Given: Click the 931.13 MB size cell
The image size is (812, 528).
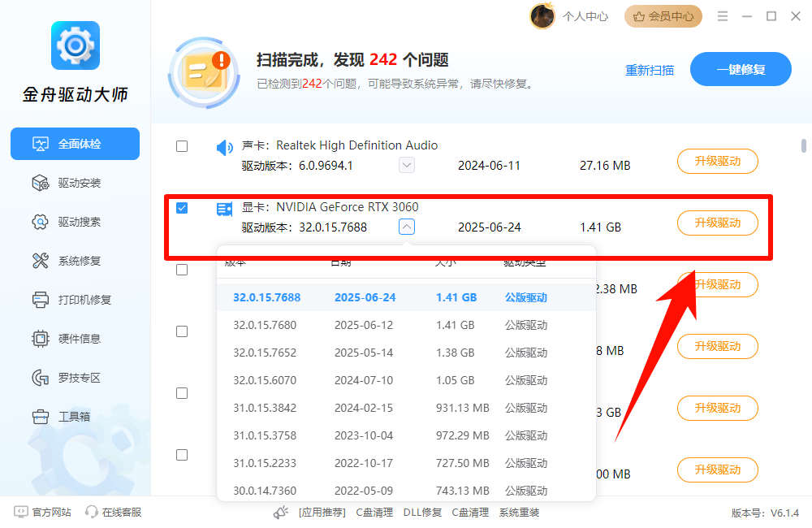Looking at the screenshot, I should click(x=463, y=408).
